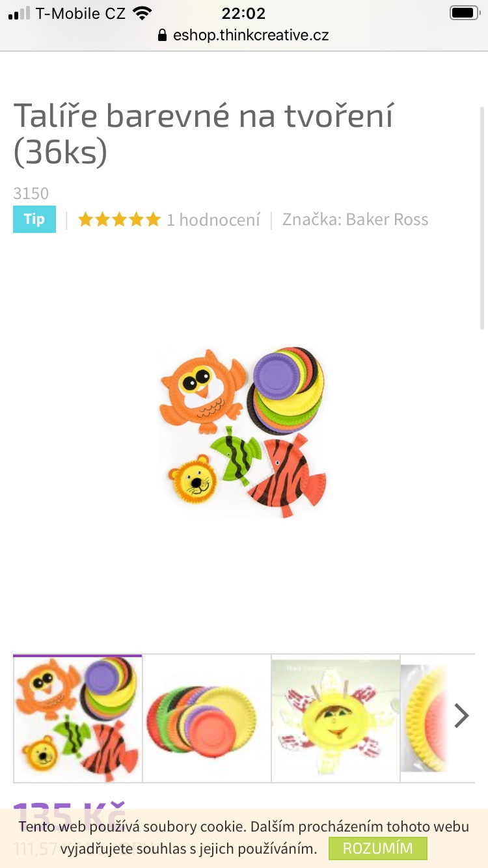488x868 pixels.
Task: Select the yellow sun craft thumbnail
Action: (x=335, y=718)
